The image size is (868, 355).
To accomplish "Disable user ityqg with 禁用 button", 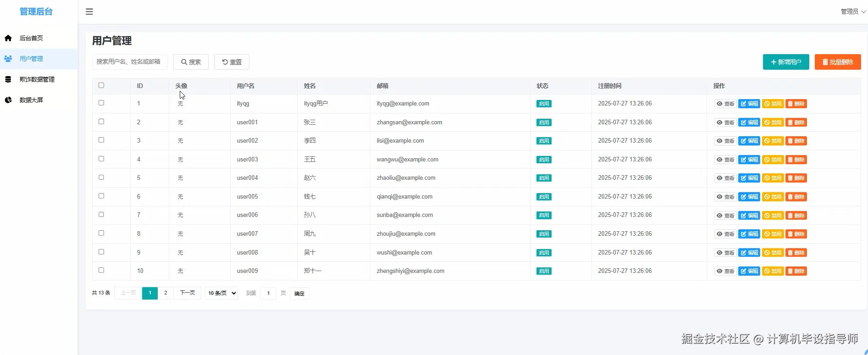I will (x=773, y=104).
